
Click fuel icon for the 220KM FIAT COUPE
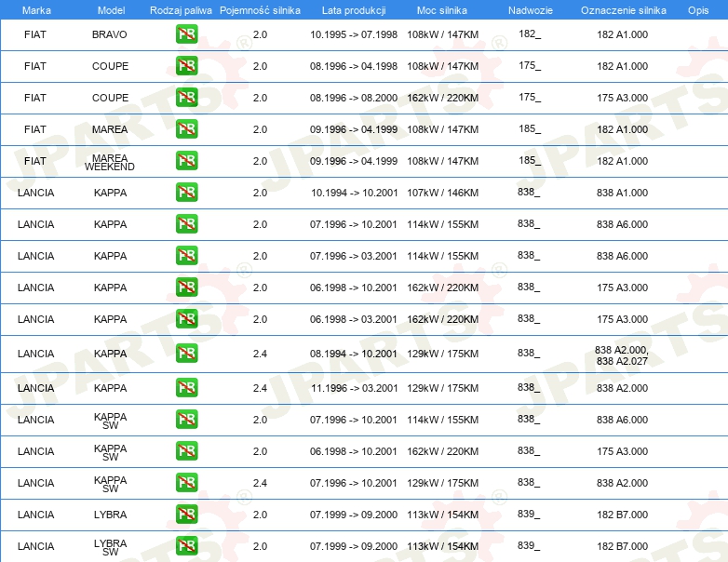[186, 98]
